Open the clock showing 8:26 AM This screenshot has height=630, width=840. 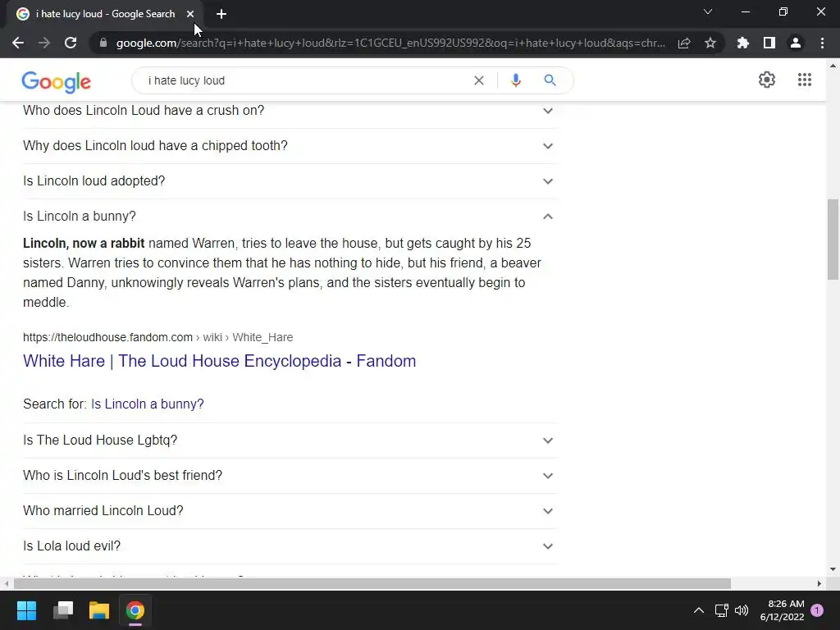(782, 610)
